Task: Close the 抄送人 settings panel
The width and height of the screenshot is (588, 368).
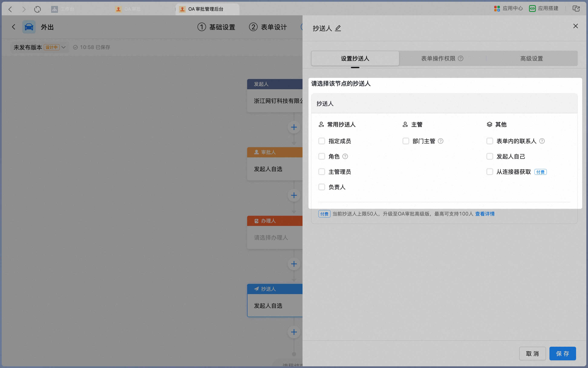Action: [575, 26]
